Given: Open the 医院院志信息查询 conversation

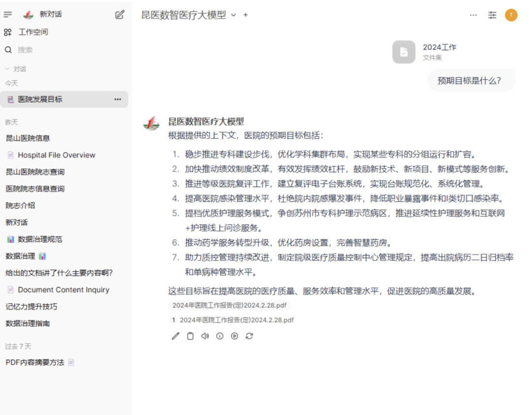Looking at the screenshot, I should pyautogui.click(x=65, y=189).
